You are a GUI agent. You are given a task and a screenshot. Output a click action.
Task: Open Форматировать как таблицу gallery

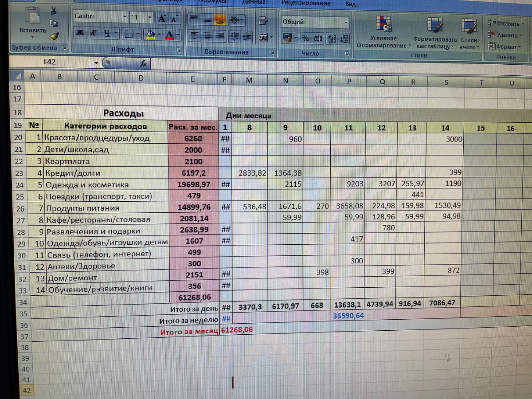click(x=435, y=33)
